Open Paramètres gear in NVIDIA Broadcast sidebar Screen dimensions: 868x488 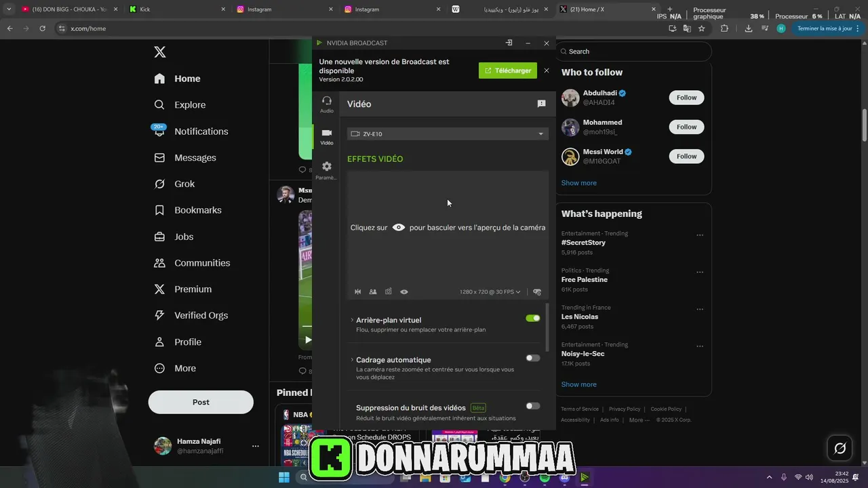[x=327, y=170]
